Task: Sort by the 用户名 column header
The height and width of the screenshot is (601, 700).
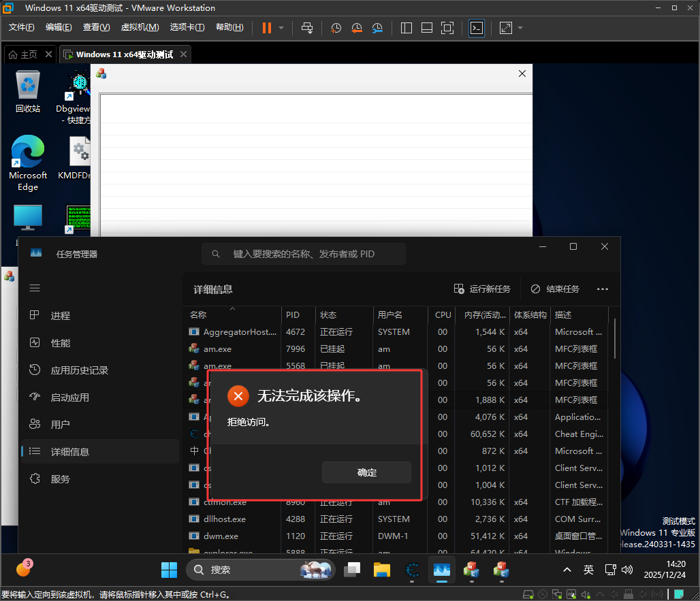Action: pos(400,314)
